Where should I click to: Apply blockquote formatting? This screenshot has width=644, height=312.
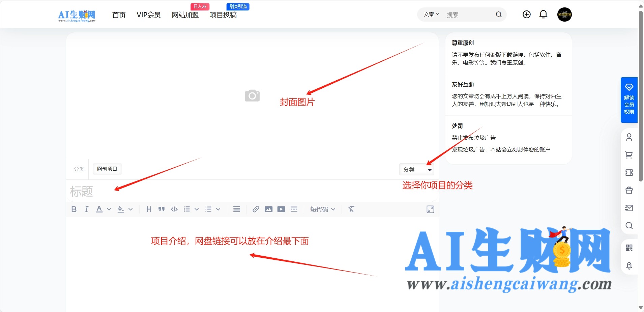[x=161, y=209]
